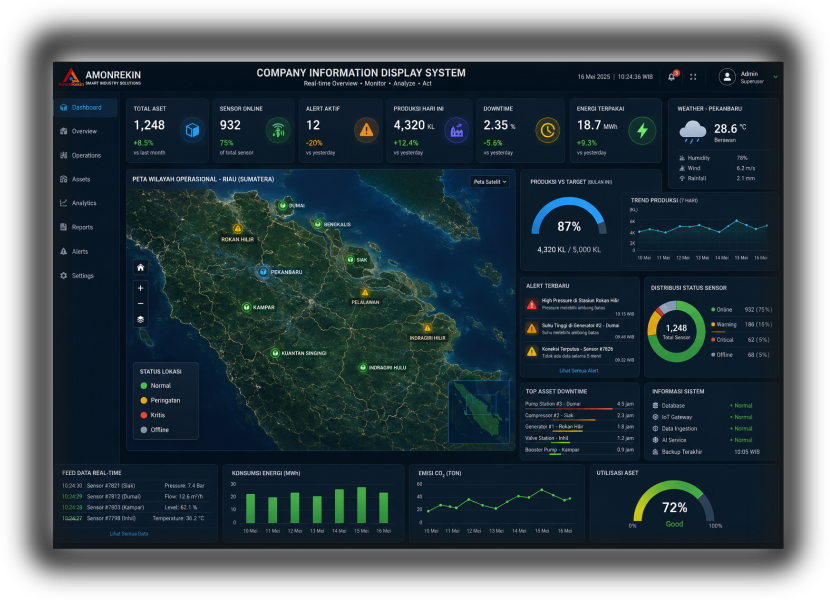This screenshot has height=600, width=830.
Task: Zoom in on the map with plus
Action: click(140, 289)
